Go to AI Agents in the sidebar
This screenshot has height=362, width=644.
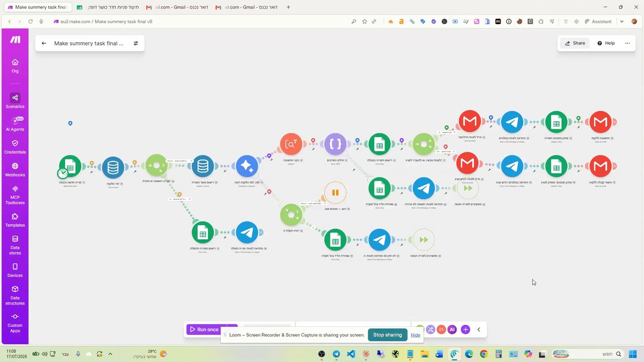click(15, 124)
